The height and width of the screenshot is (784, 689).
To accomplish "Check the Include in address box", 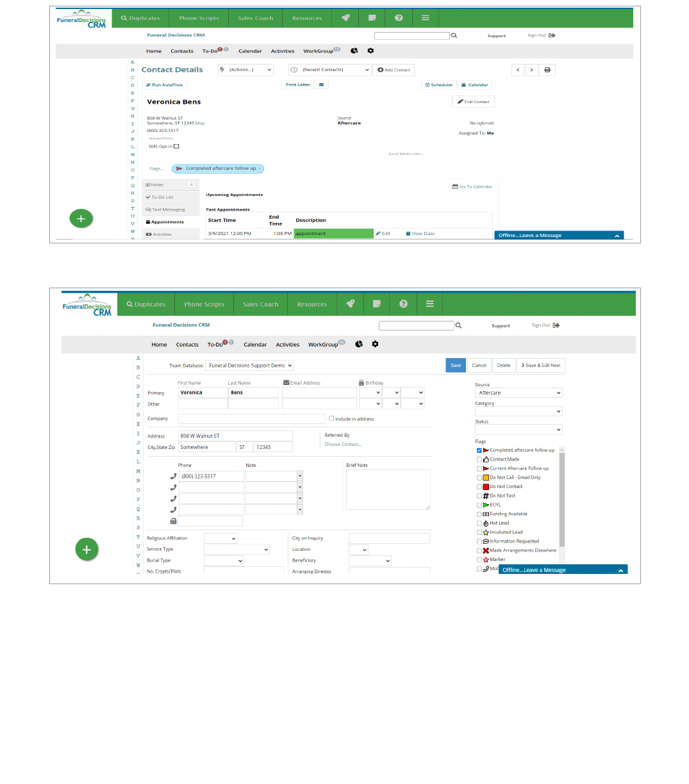I will pos(331,418).
